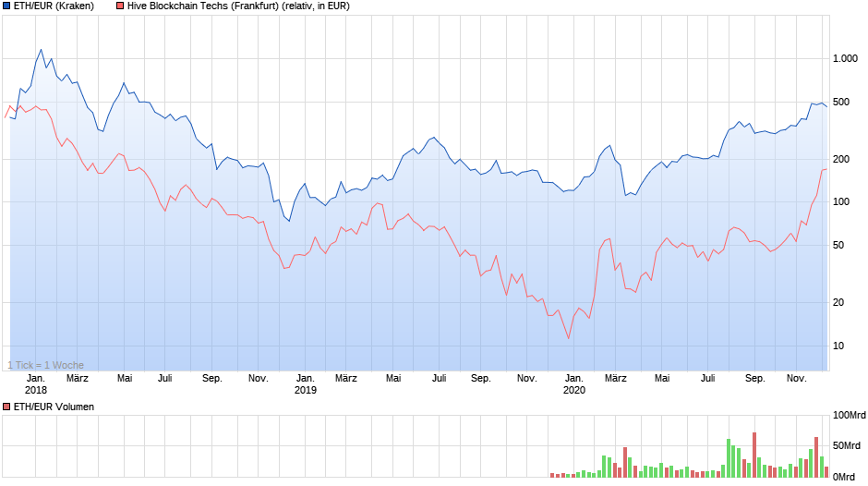Click the Jan. 2018 time axis label
Viewport: 868px width, 486px height.
pos(36,384)
